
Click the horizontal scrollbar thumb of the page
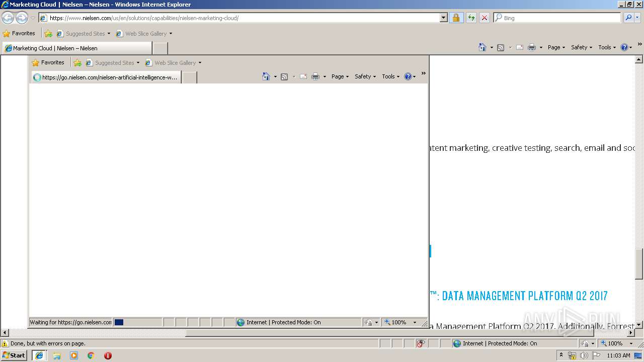(389, 333)
